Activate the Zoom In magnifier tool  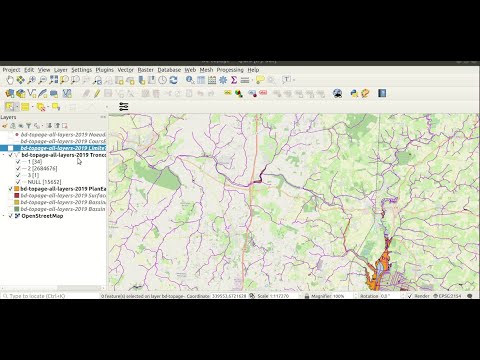(32, 80)
